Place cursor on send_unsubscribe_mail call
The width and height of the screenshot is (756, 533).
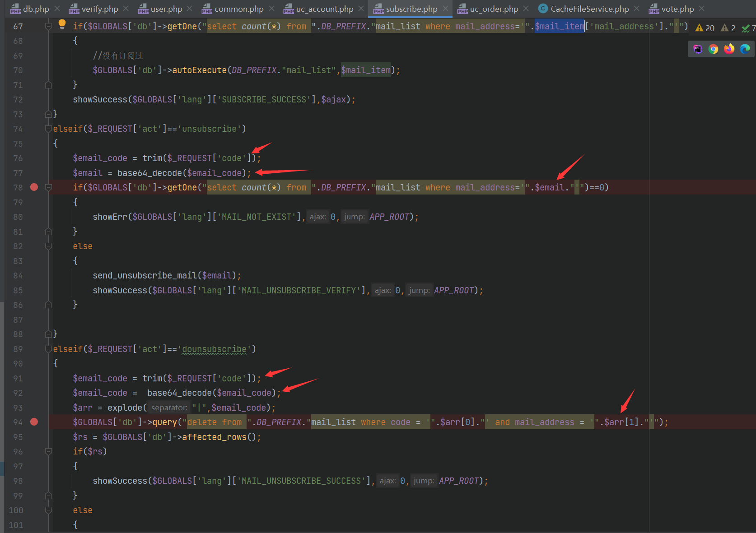pyautogui.click(x=145, y=276)
